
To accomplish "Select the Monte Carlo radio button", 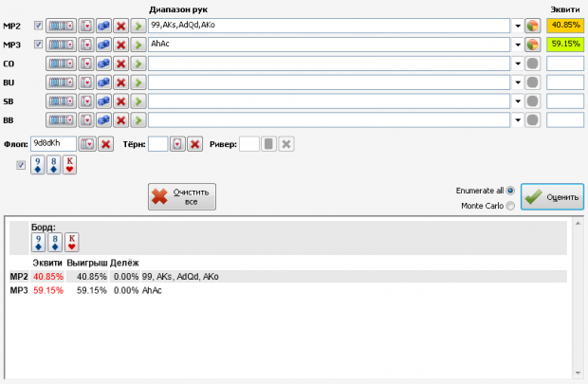I will tap(510, 206).
